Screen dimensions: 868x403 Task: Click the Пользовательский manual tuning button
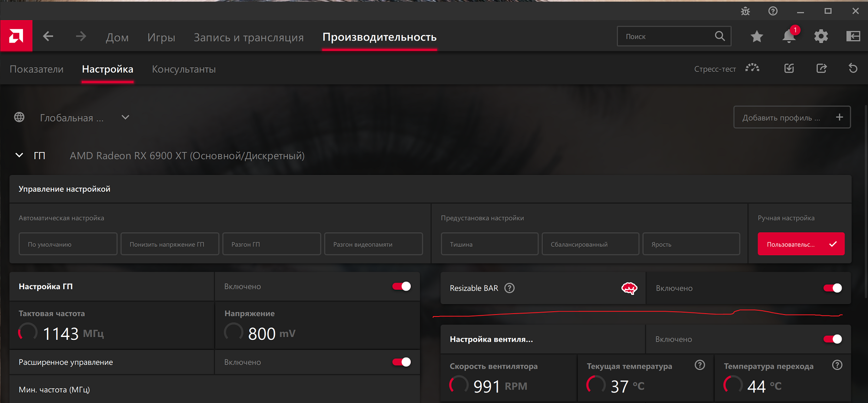click(801, 244)
